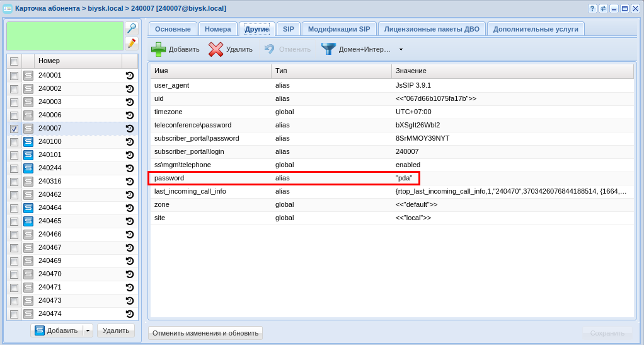This screenshot has height=345, width=644.
Task: Click the gray SIP icon of 240469
Action: point(28,260)
